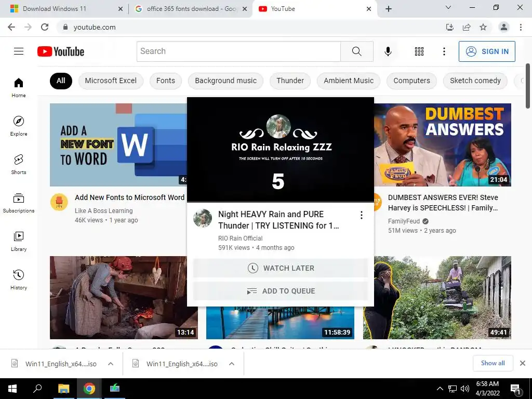Open Chrome tab search dropdown
532x399 pixels.
coord(448,7)
